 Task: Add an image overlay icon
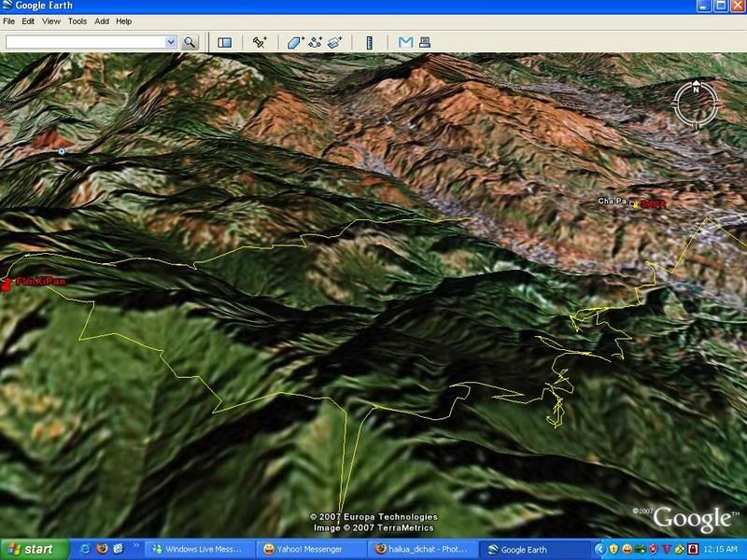[x=335, y=42]
